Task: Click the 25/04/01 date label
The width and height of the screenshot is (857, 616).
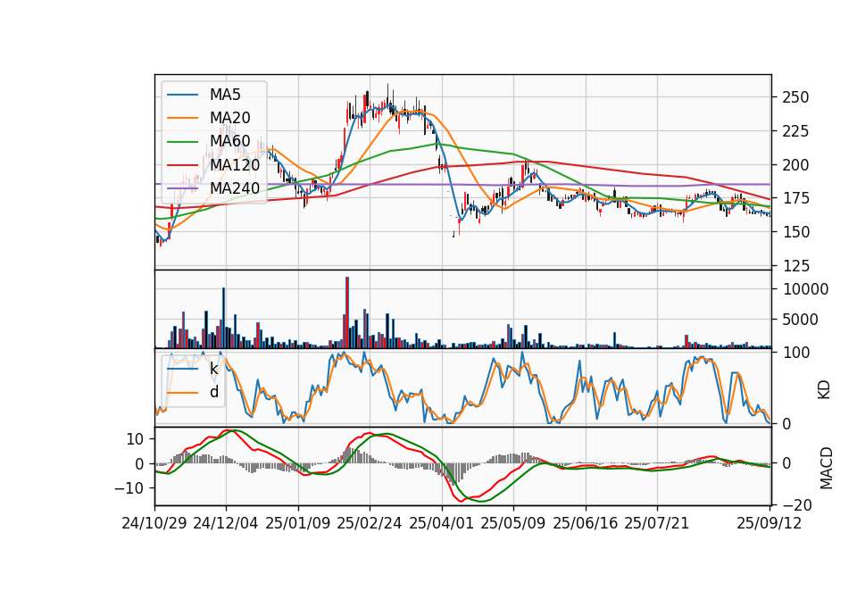Action: 441,523
